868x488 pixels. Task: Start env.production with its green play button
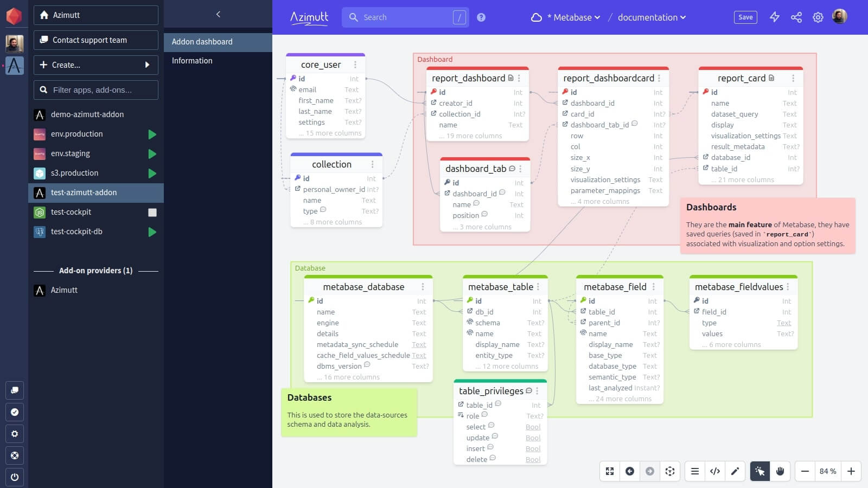coord(152,134)
